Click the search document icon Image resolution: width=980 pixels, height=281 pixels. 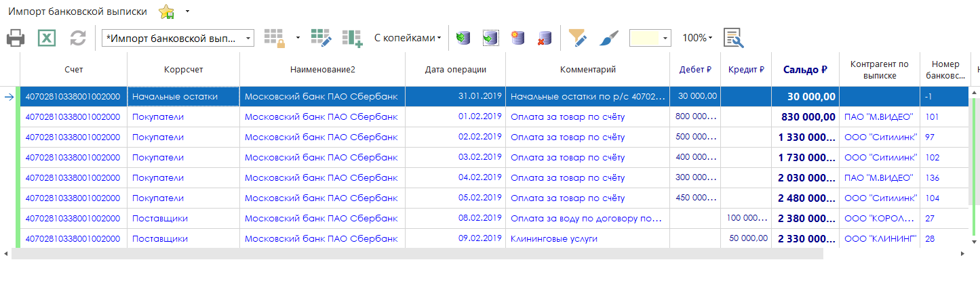734,39
